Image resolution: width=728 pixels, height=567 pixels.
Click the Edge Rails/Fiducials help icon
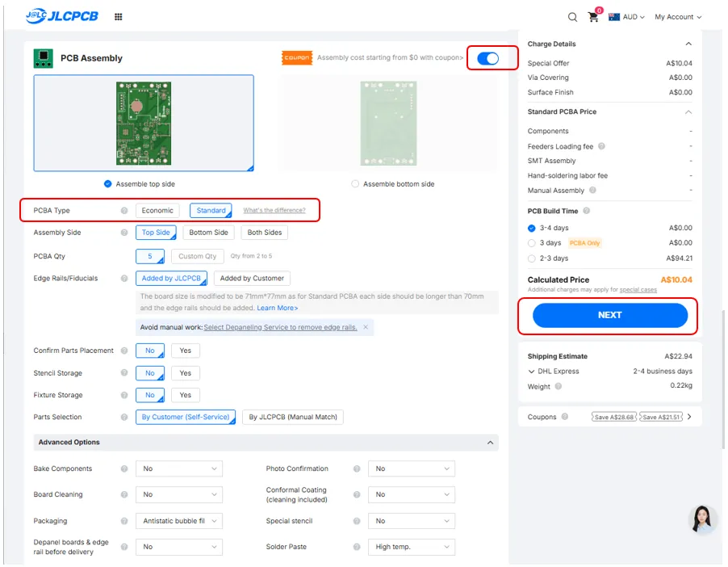124,279
